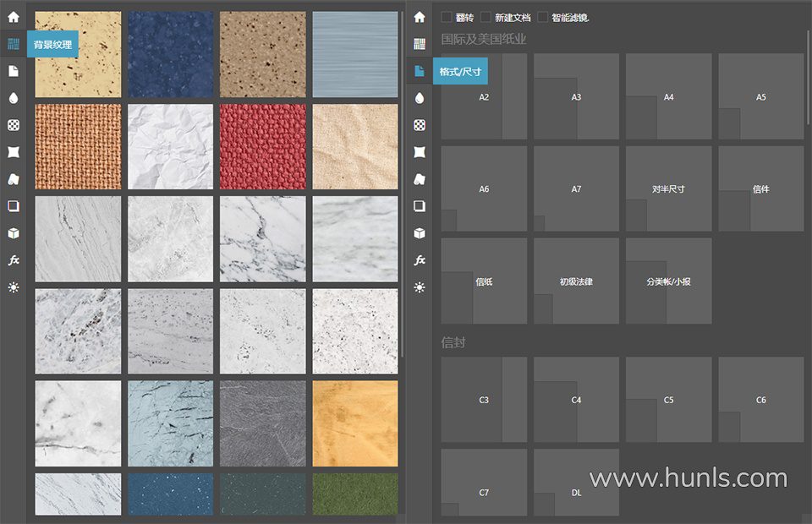Viewport: 812px width, 524px height.
Task: Select the 分类帐/小报 format
Action: pyautogui.click(x=668, y=281)
